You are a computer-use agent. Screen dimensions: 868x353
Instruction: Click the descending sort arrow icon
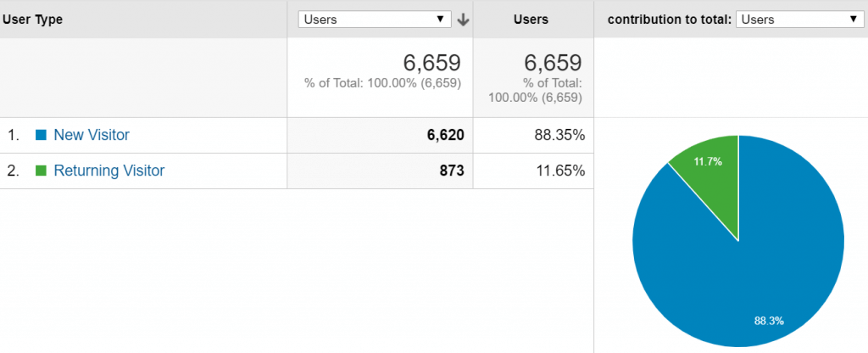tap(463, 20)
